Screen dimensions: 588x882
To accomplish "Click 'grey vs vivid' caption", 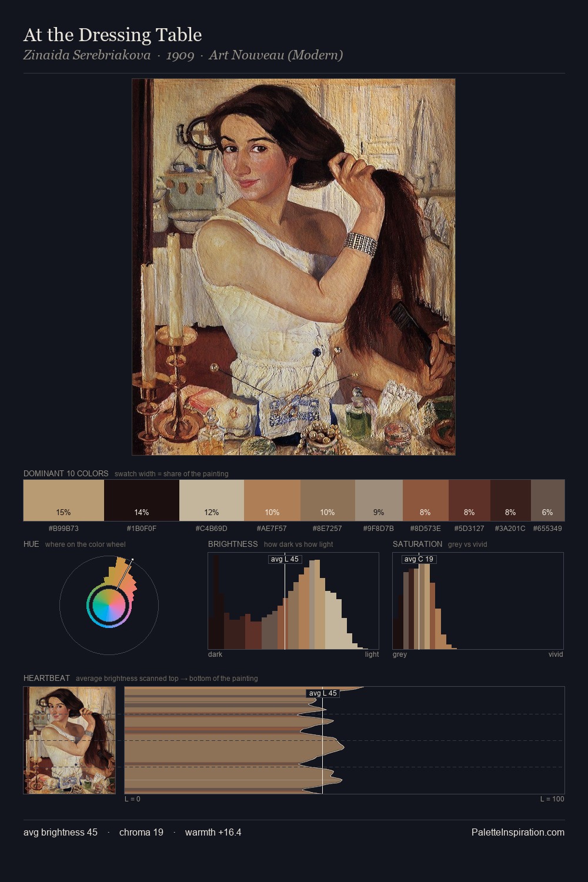I will [x=467, y=544].
